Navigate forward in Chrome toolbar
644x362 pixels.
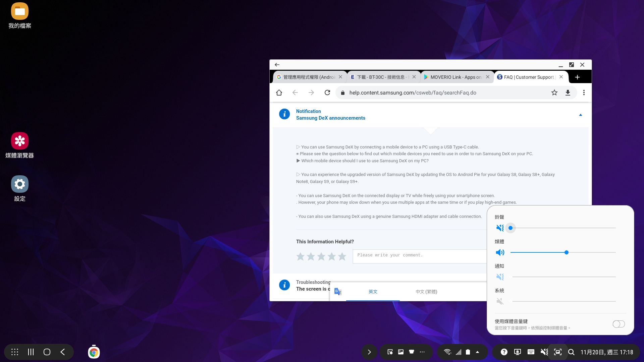(311, 93)
